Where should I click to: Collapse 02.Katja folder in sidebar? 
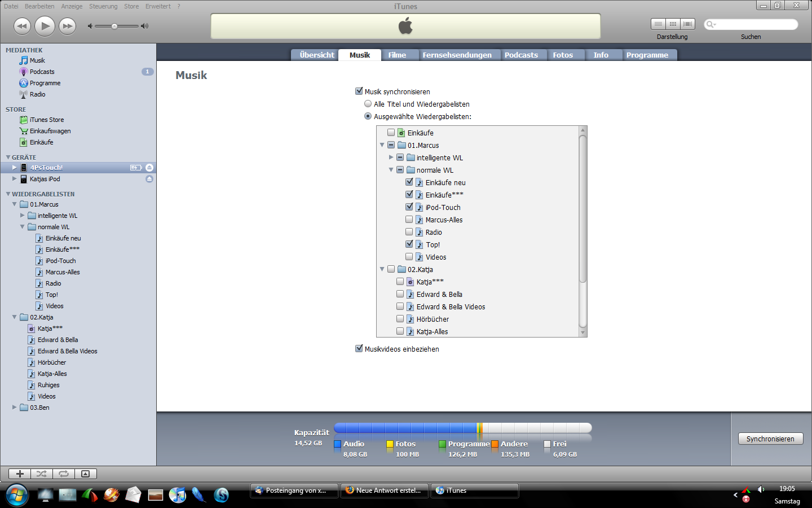pos(14,317)
